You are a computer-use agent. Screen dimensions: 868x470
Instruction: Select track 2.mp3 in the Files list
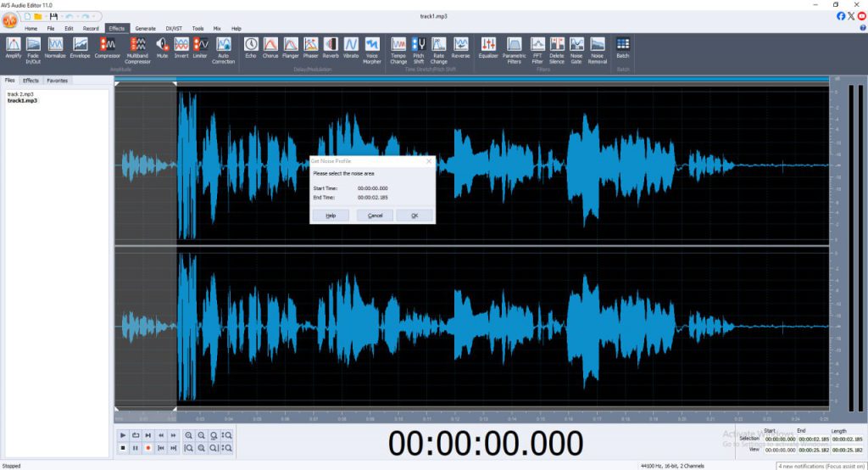(x=21, y=93)
